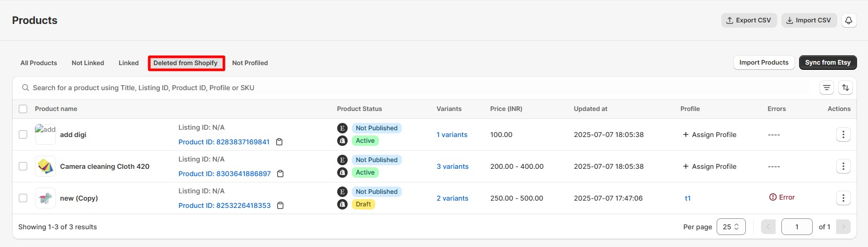The height and width of the screenshot is (247, 868).
Task: Open Assign Profile for Camera cleaning Cloth
Action: 709,166
